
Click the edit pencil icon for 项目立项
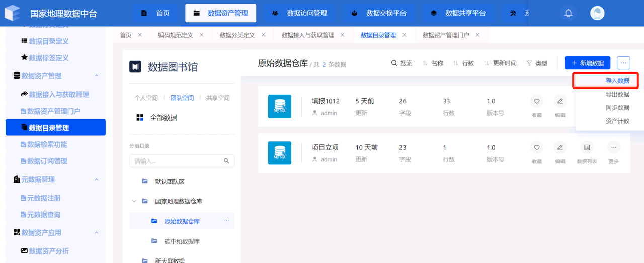tap(560, 148)
